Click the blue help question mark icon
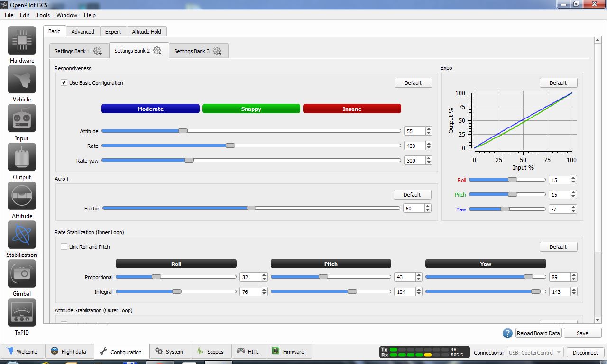The height and width of the screenshot is (364, 607). click(507, 333)
